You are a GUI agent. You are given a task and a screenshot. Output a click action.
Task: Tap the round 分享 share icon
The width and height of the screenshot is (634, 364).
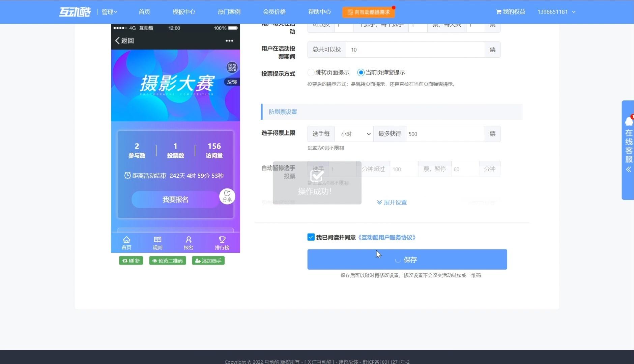[227, 196]
